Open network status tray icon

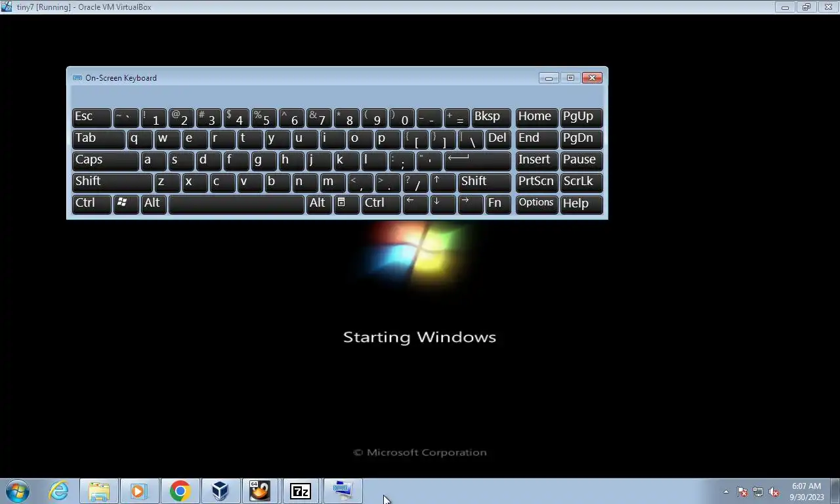click(758, 492)
